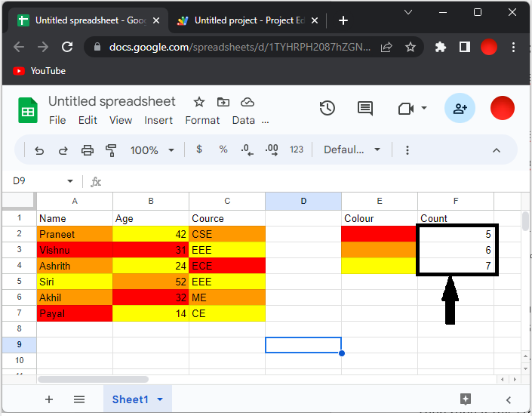Open the Default font dropdown
Image resolution: width=532 pixels, height=416 pixels.
[352, 149]
